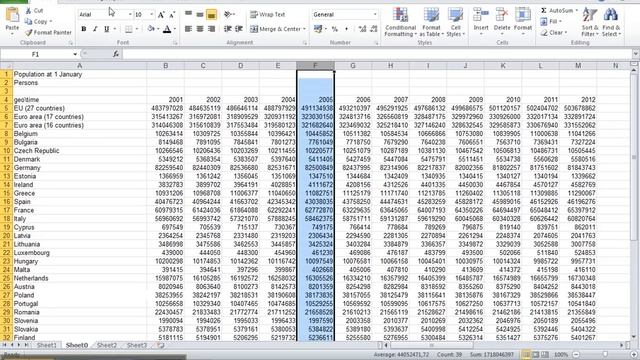Switch to Normal view in status bar
640x360 pixels.
tap(527, 355)
